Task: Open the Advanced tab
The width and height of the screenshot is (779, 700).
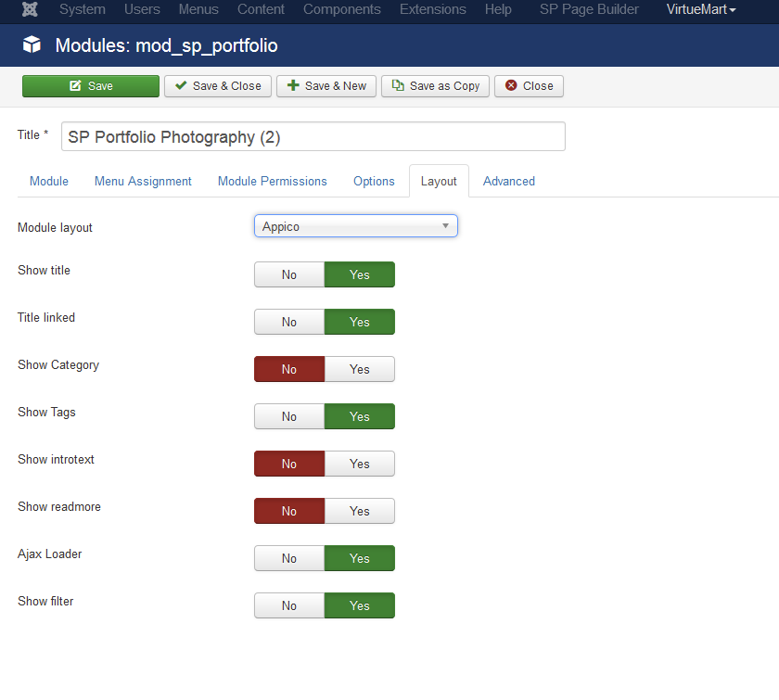Action: (508, 181)
